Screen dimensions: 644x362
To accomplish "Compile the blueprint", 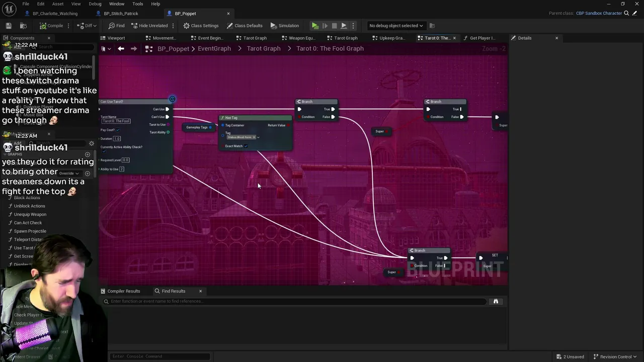I will (52, 26).
